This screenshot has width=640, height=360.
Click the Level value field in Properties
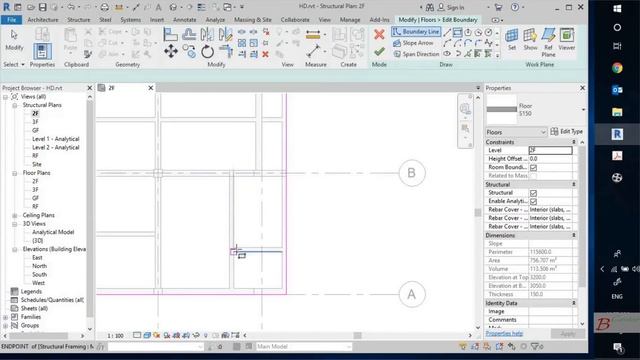coord(550,150)
